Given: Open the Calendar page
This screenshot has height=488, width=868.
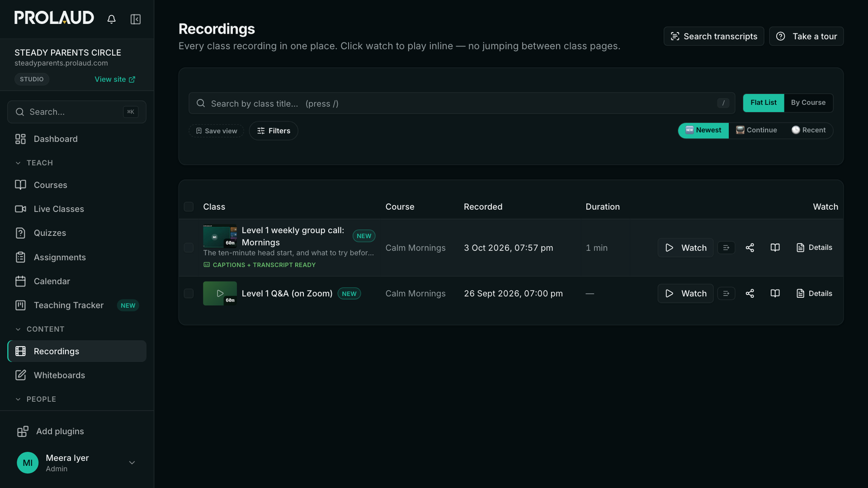Looking at the screenshot, I should 76,281.
